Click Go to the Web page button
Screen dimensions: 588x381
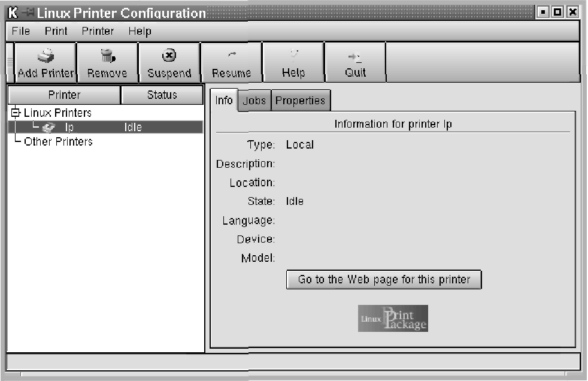[x=384, y=280]
